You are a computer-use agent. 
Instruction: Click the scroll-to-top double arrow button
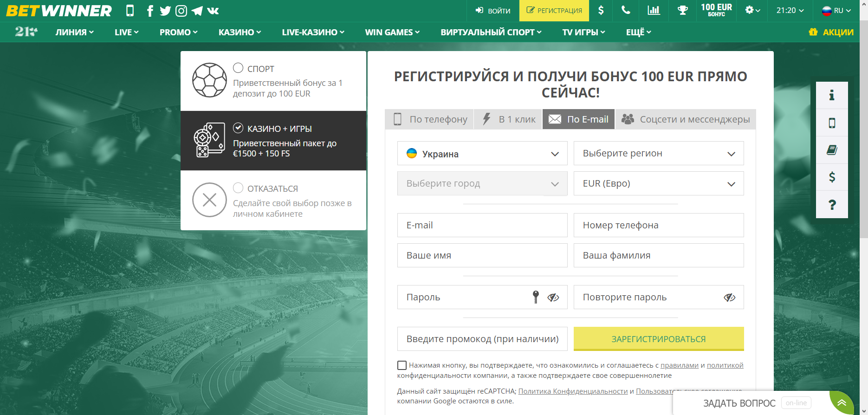point(842,402)
